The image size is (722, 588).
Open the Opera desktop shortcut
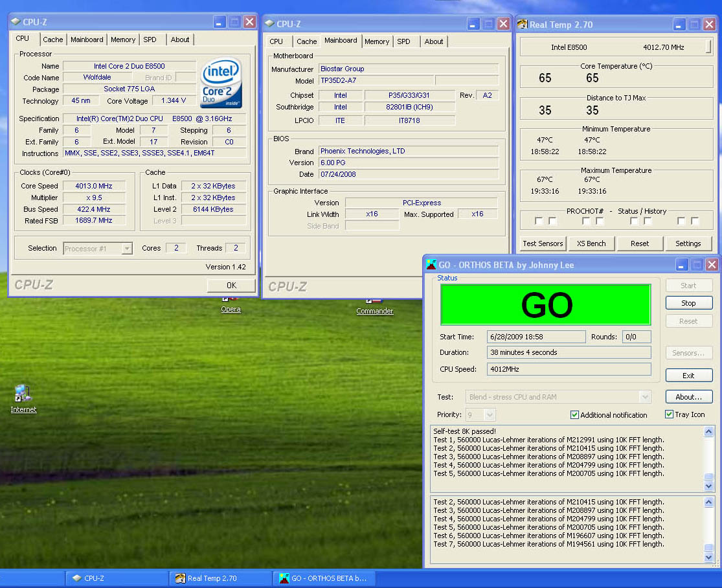pyautogui.click(x=231, y=308)
